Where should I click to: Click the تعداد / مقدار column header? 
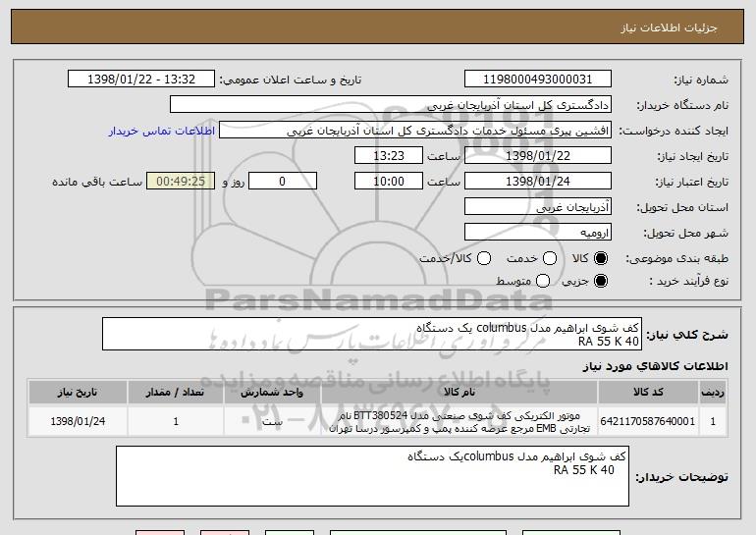176,393
